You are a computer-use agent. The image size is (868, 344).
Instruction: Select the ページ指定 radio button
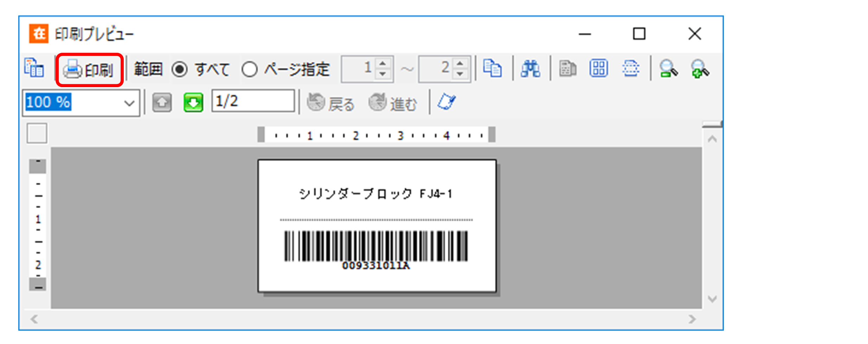click(250, 69)
